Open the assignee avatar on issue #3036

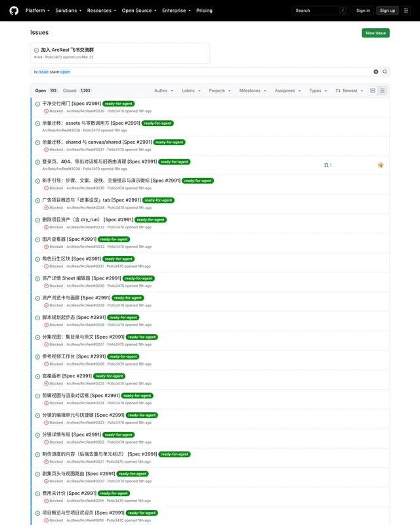click(381, 165)
